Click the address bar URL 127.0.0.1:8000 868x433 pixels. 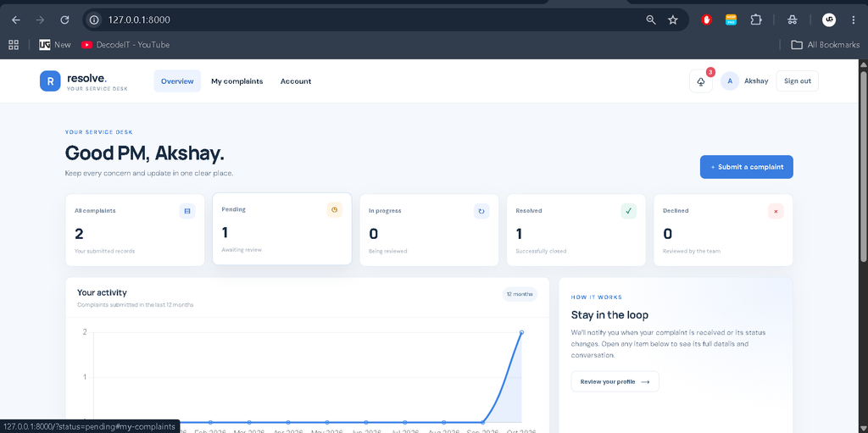tap(139, 20)
